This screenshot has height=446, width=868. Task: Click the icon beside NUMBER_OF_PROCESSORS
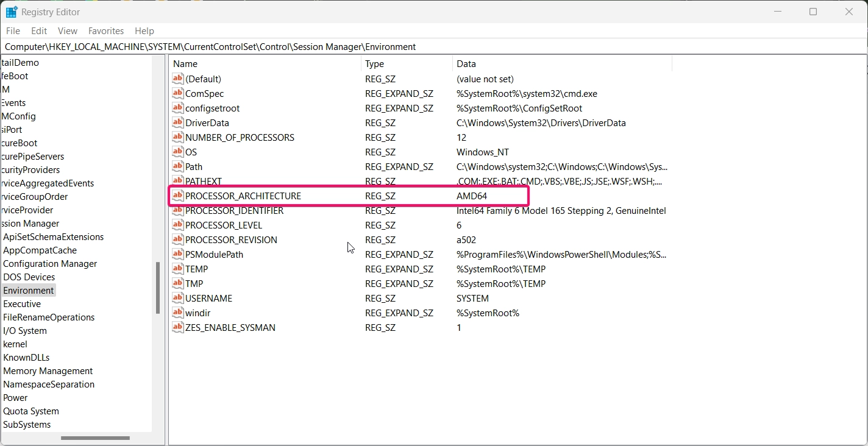coord(177,137)
